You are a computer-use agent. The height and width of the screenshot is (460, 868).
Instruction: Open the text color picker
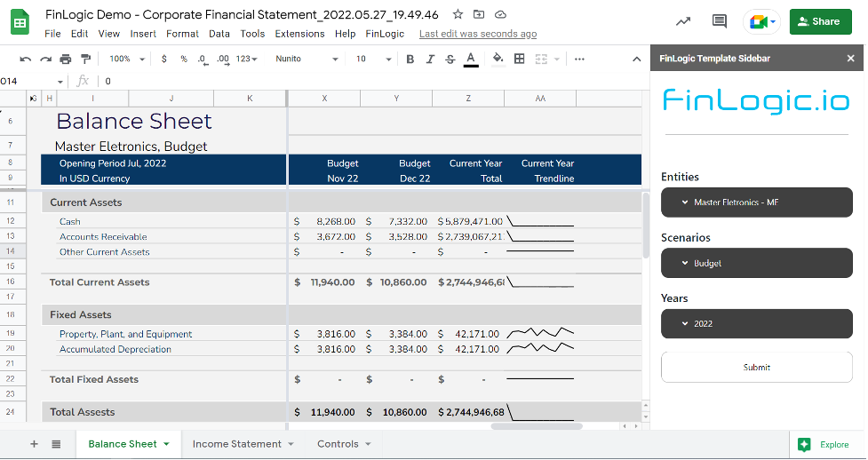[471, 59]
